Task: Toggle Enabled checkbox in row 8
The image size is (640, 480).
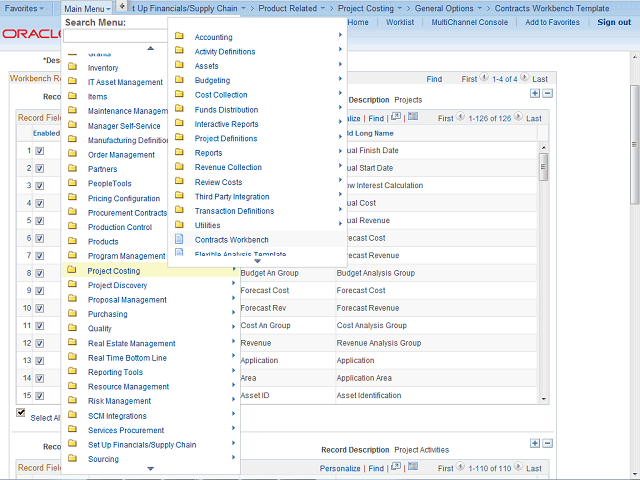Action: pos(40,273)
